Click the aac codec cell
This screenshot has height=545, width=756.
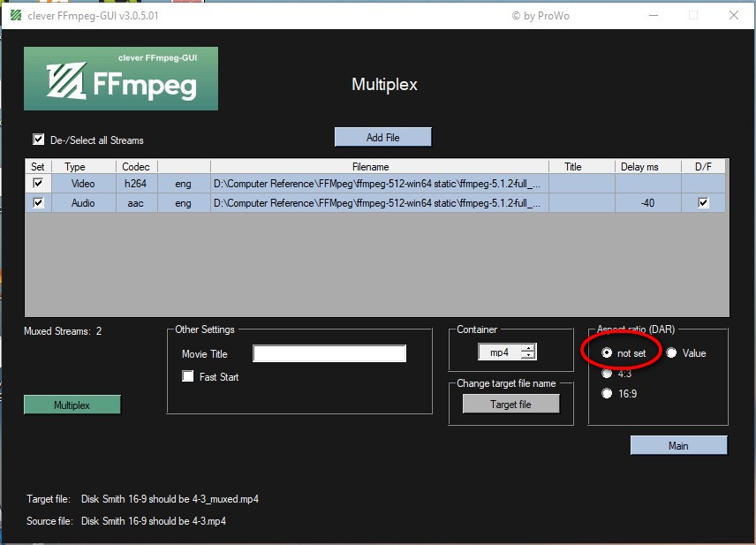tap(136, 203)
